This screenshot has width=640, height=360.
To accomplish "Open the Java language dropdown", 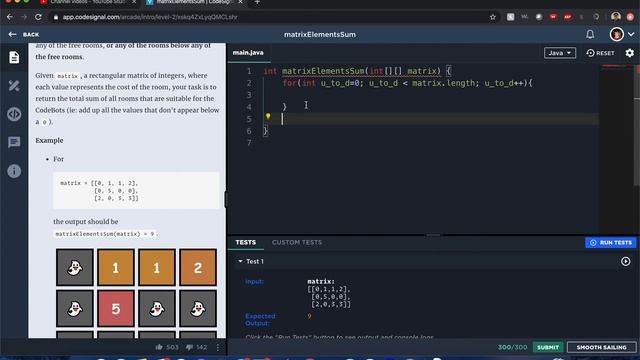I will pos(560,53).
